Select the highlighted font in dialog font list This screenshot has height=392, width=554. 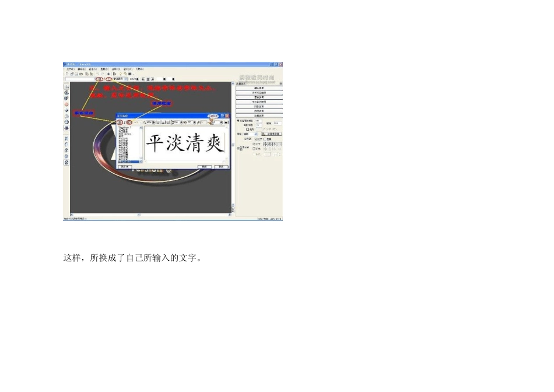[x=129, y=162]
